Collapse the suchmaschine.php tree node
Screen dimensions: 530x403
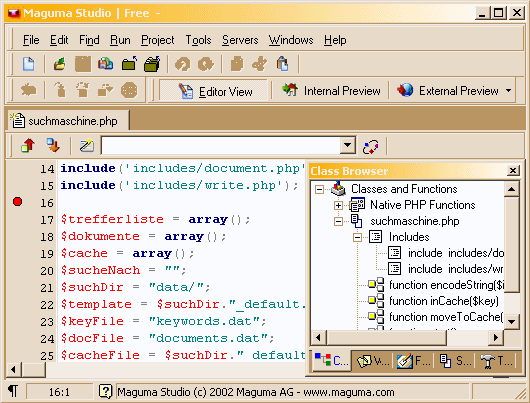click(x=338, y=221)
